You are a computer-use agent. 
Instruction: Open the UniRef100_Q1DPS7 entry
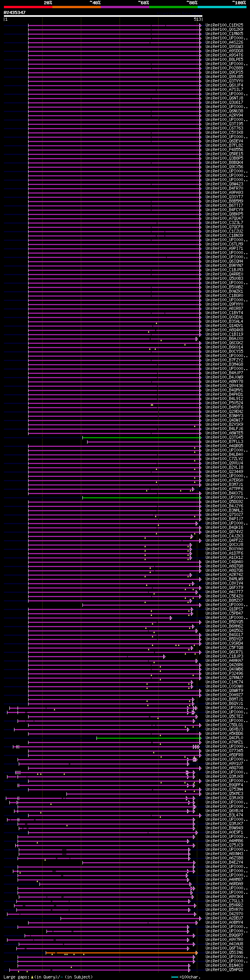tap(224, 609)
